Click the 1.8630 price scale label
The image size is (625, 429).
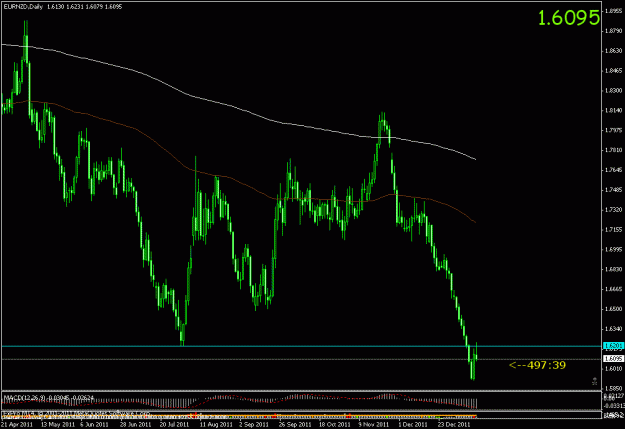[x=614, y=51]
